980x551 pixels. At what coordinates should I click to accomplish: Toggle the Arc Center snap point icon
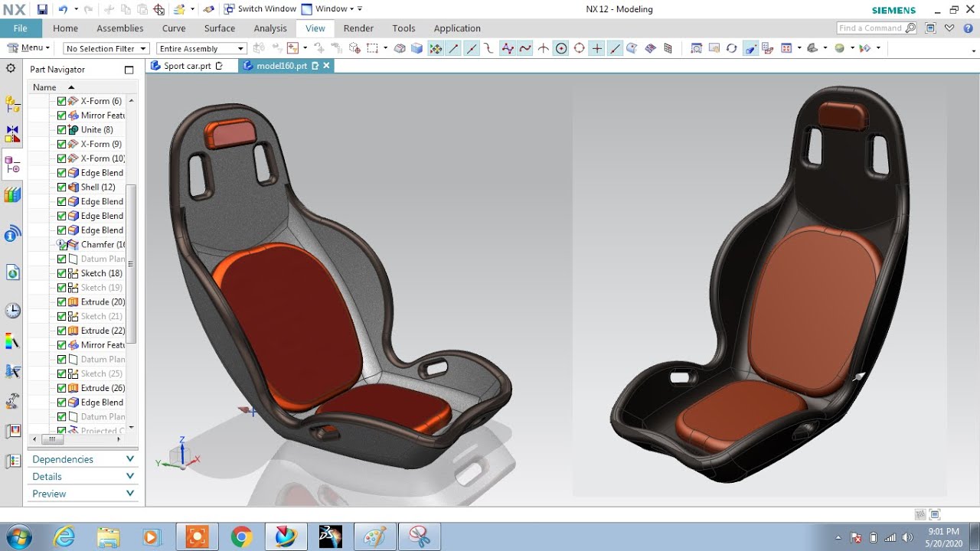(561, 48)
